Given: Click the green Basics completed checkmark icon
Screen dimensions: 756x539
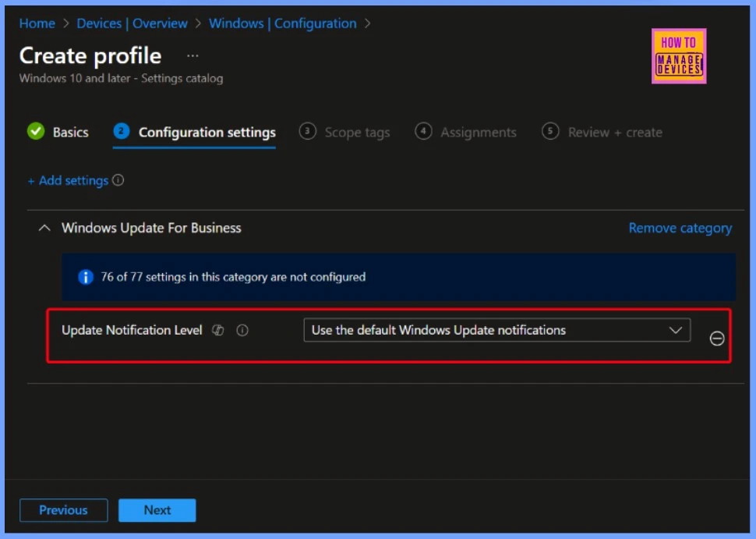Looking at the screenshot, I should pos(36,131).
